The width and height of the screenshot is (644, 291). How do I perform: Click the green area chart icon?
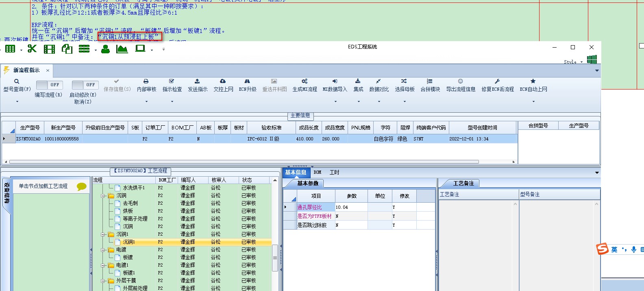(x=122, y=49)
